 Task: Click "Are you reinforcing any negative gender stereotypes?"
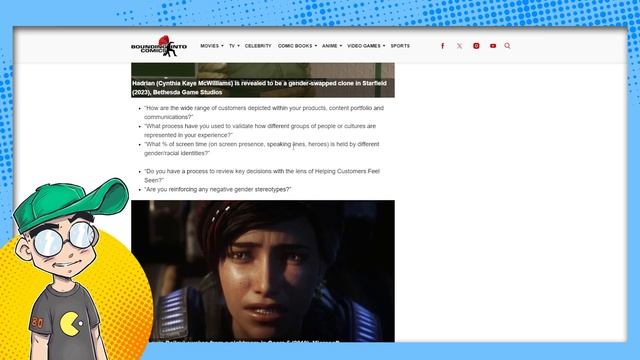218,189
